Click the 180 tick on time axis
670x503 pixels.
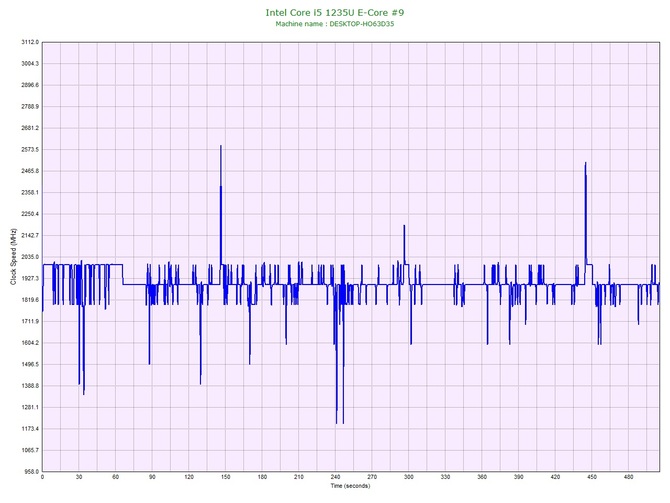(262, 477)
